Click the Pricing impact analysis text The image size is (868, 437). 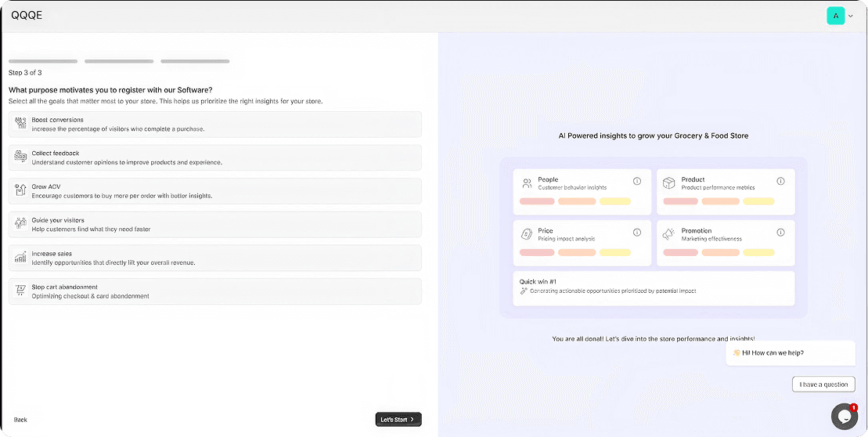[567, 239]
